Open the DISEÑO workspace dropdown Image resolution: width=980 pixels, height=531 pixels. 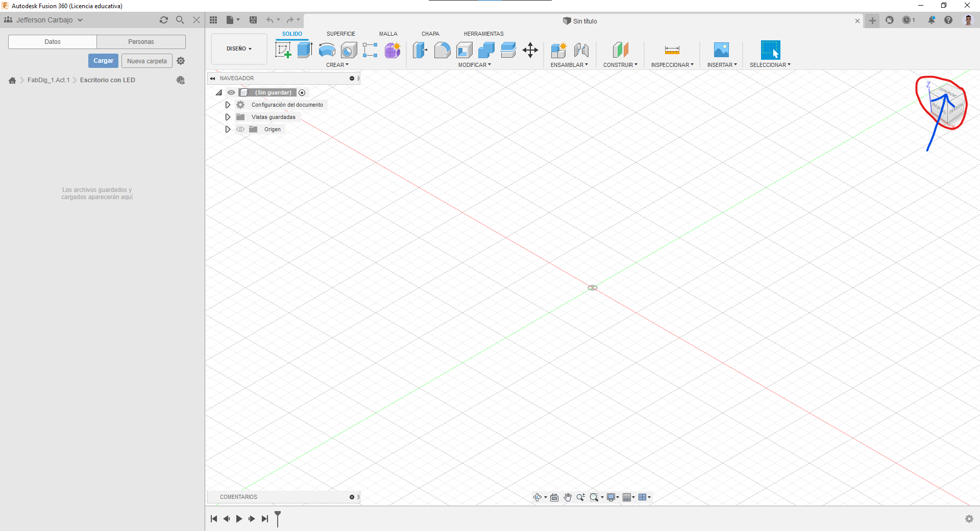[x=239, y=49]
